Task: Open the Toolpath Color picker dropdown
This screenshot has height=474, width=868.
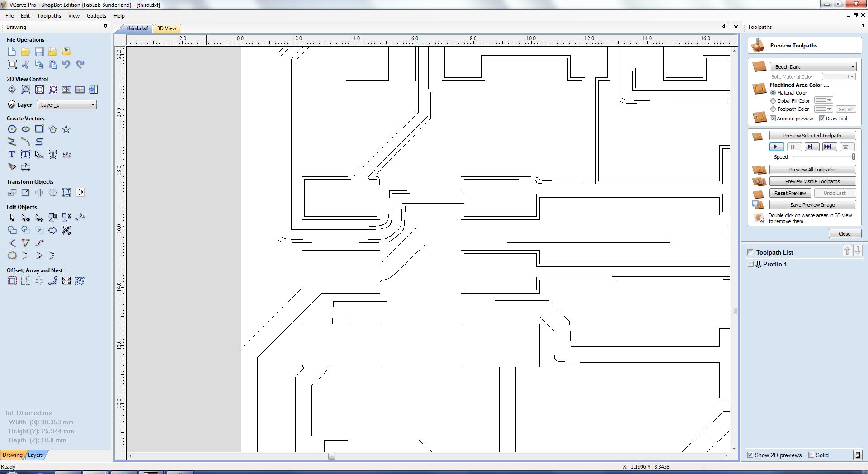Action: [x=823, y=109]
